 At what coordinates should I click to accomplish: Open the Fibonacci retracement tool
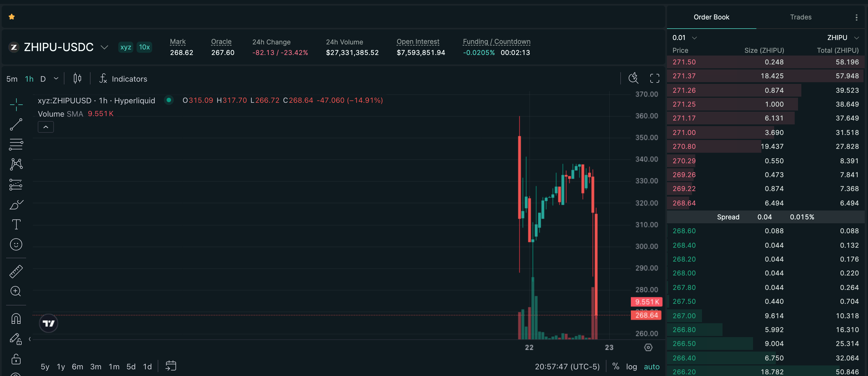16,144
